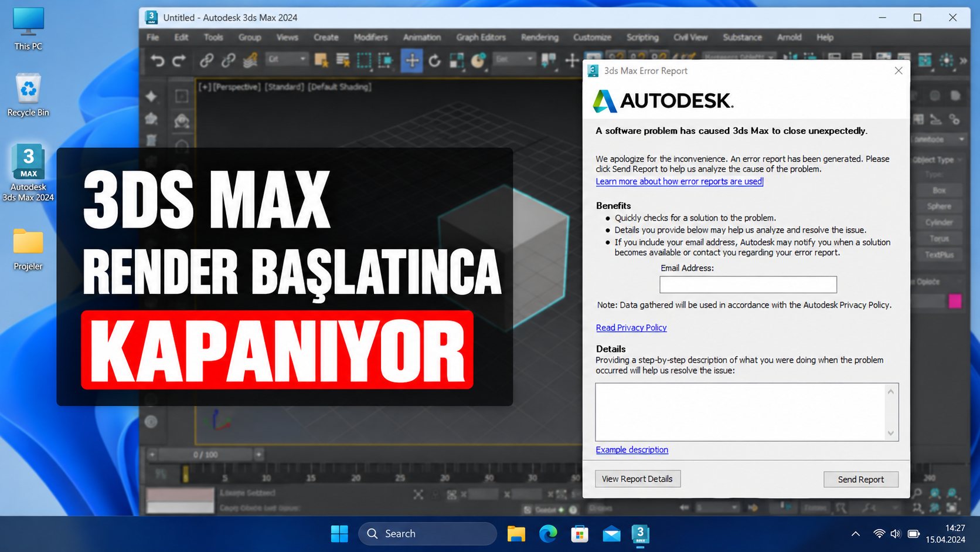
Task: Choose the Rectangular Selection Region icon
Action: (364, 60)
